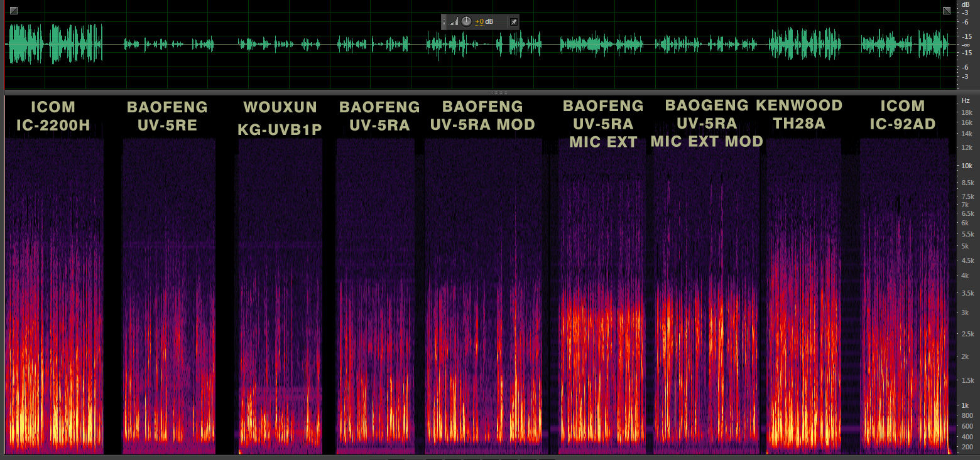Click the BAOFENG UV-5RA MOD label
The width and height of the screenshot is (980, 460).
point(482,116)
